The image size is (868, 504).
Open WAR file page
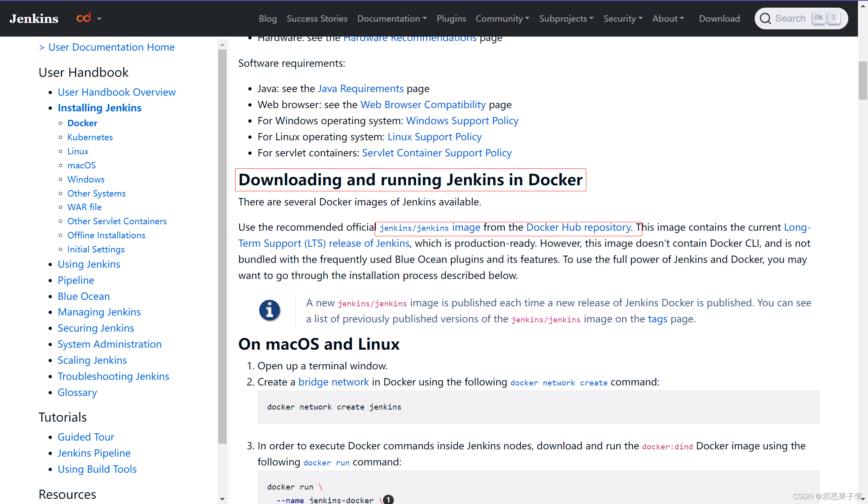(x=84, y=207)
